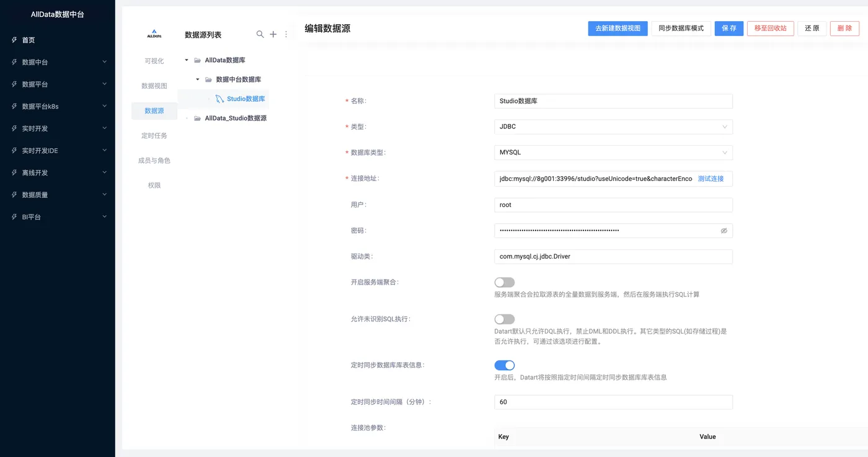
Task: Add a new data source with plus icon
Action: 273,34
